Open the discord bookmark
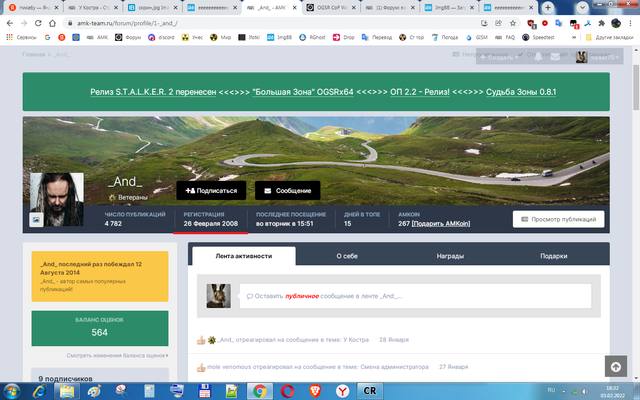 point(161,37)
